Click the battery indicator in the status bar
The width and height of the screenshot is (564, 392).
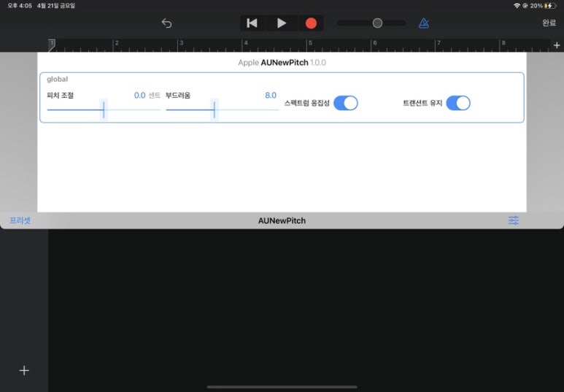pyautogui.click(x=551, y=6)
